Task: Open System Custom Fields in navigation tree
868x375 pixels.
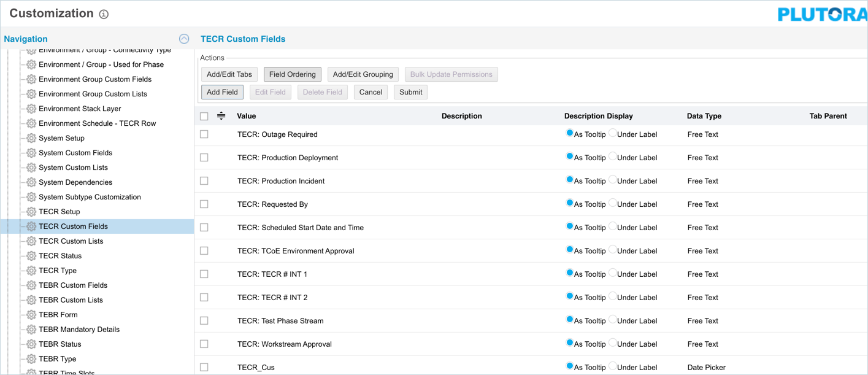Action: pyautogui.click(x=75, y=153)
